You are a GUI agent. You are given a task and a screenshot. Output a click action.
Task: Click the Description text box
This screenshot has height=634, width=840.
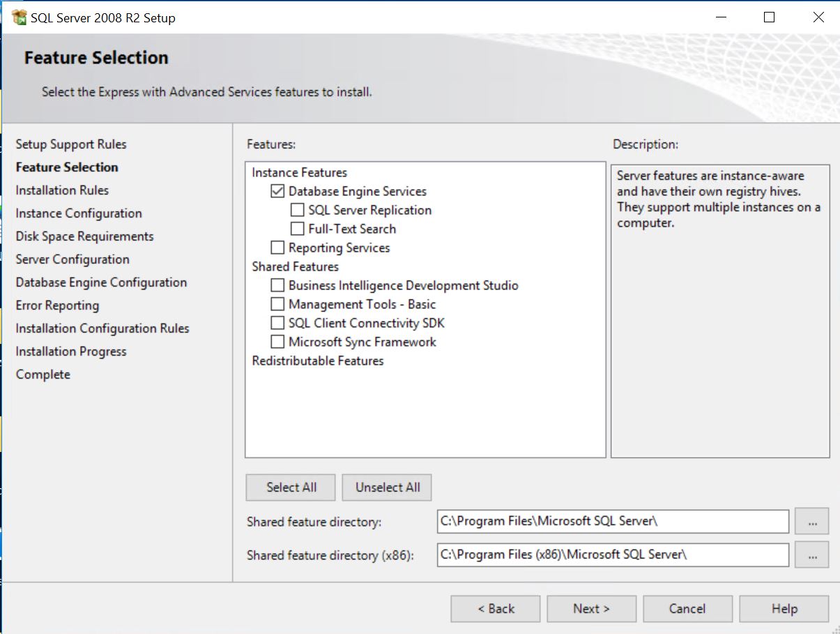tap(720, 311)
